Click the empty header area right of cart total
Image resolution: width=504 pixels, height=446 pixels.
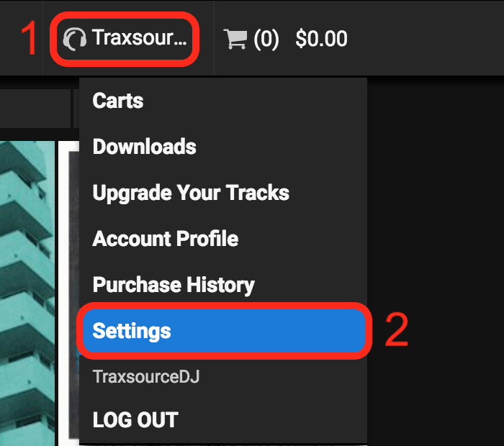(x=432, y=38)
